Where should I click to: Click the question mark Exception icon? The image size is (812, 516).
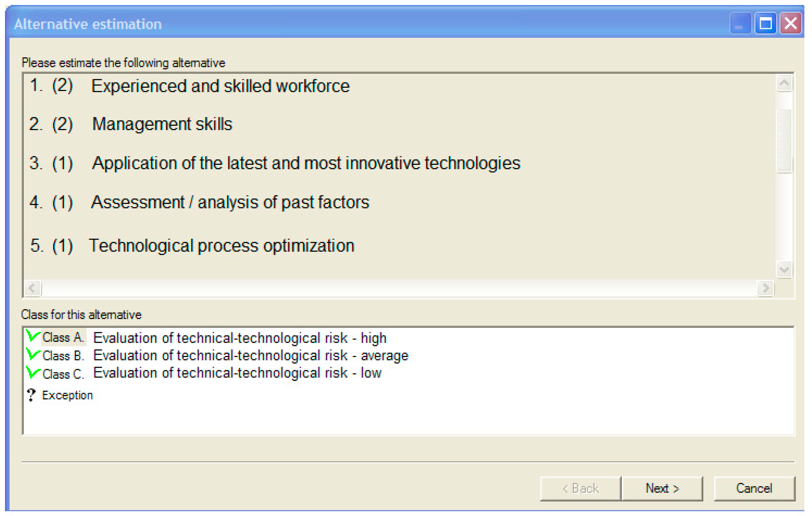[x=31, y=395]
